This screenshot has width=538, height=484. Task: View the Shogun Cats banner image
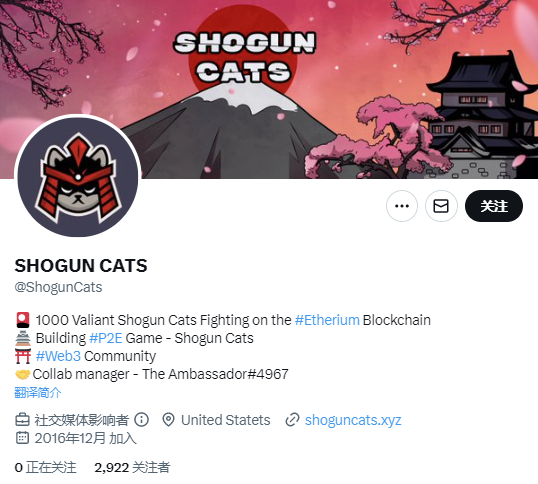[269, 89]
